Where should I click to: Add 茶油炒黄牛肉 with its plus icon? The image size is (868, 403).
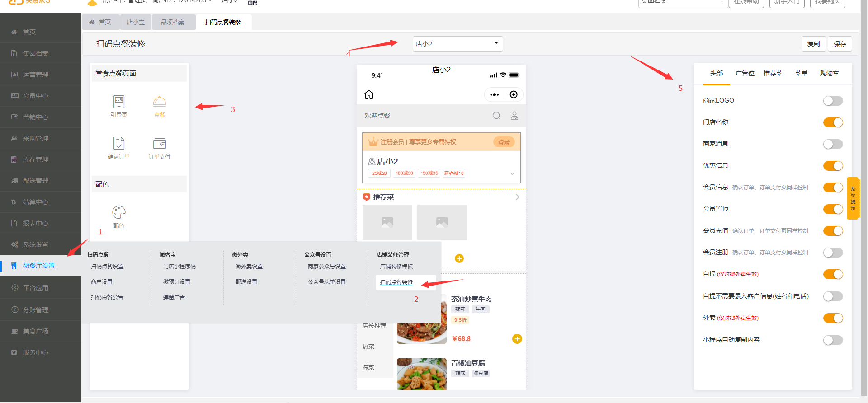coord(517,339)
